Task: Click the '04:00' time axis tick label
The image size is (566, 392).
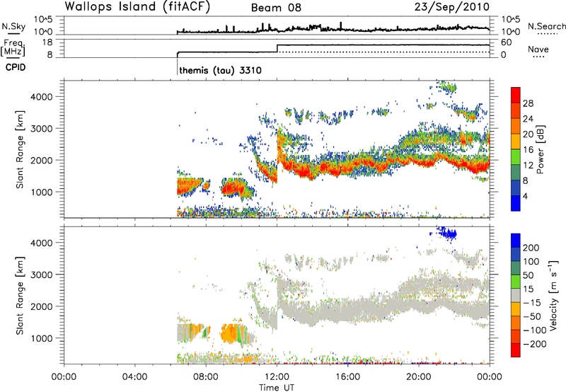Action: (x=134, y=377)
